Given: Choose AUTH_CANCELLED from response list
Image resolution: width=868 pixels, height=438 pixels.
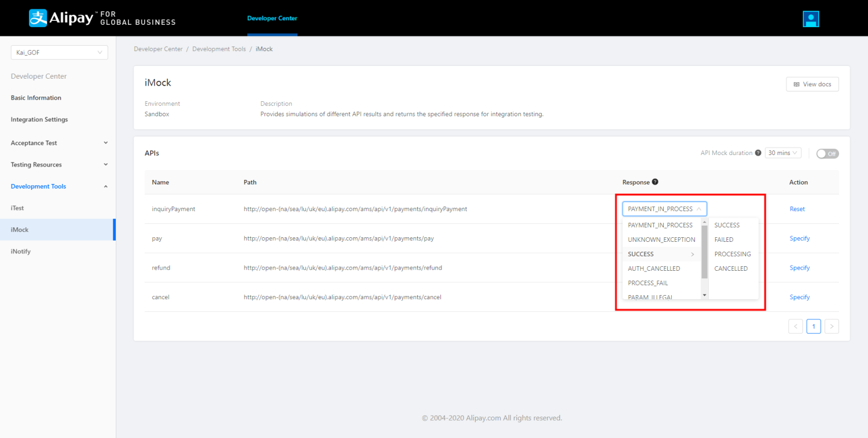Looking at the screenshot, I should [654, 268].
